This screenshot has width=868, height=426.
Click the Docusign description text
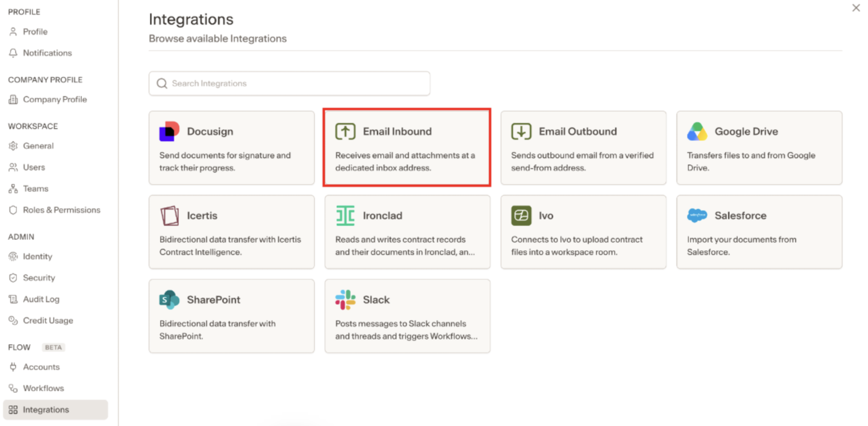coord(225,162)
